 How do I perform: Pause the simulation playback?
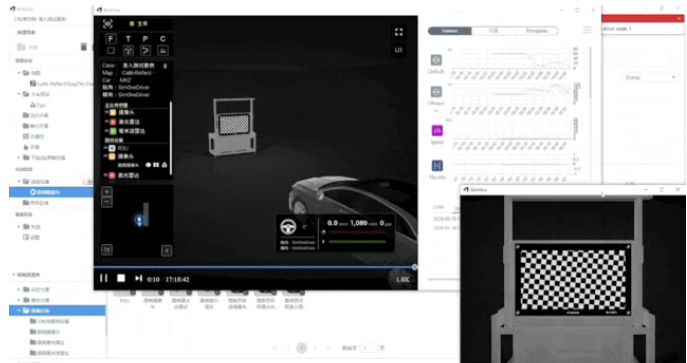point(104,278)
